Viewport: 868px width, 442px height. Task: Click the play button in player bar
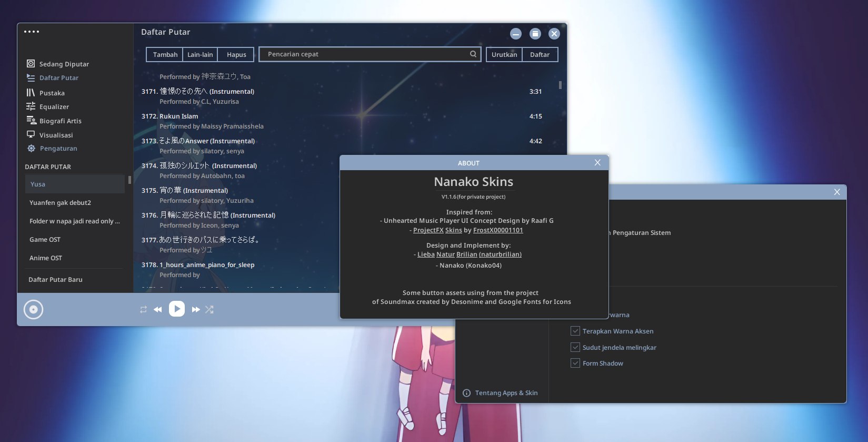coord(177,309)
